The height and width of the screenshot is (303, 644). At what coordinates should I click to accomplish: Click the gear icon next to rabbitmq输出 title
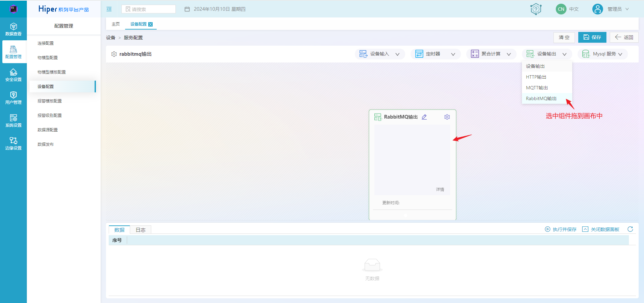(114, 54)
